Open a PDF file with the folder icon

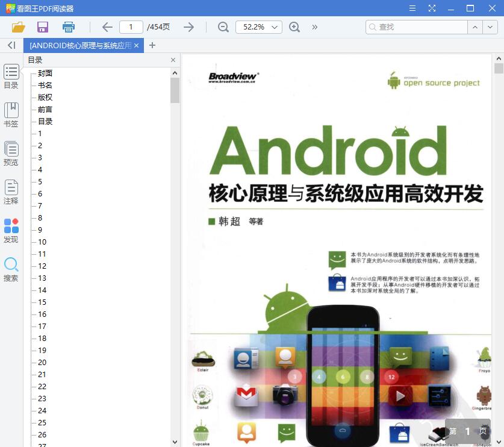(18, 27)
